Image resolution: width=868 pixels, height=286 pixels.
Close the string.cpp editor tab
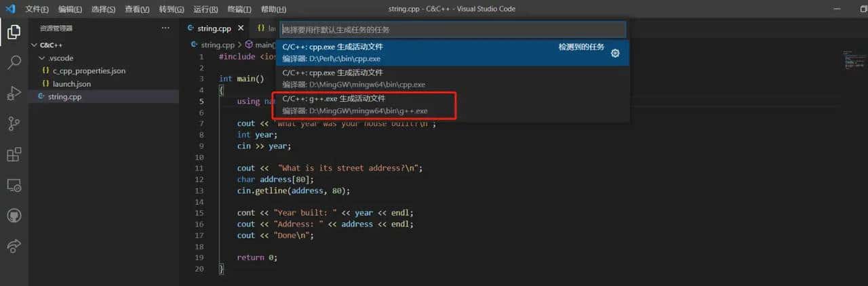pyautogui.click(x=241, y=28)
